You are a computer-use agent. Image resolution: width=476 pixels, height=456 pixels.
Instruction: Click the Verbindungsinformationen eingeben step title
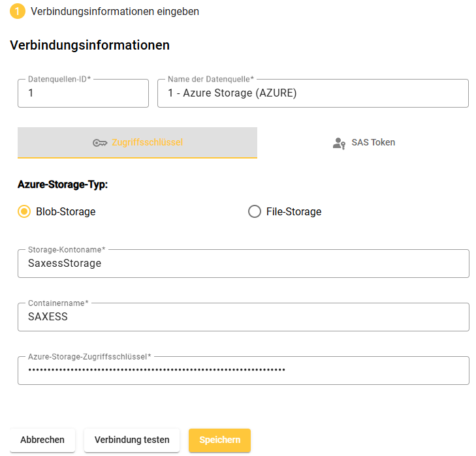click(115, 11)
